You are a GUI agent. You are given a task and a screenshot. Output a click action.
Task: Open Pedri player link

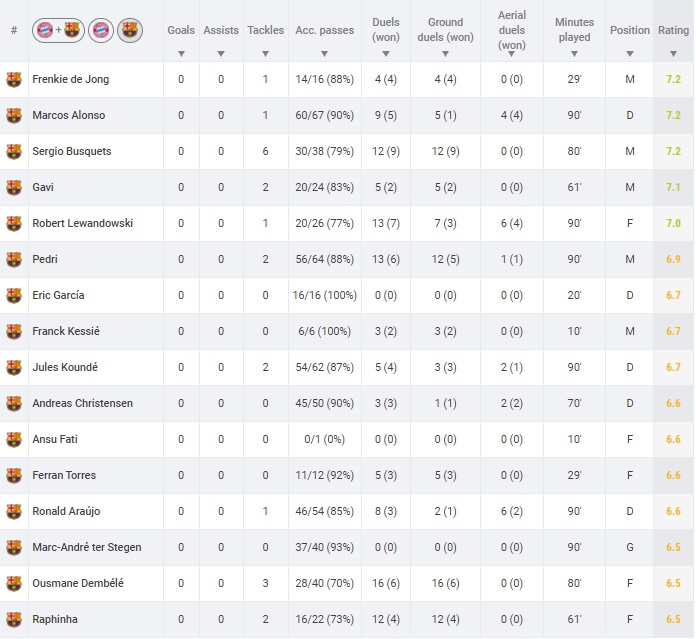click(x=45, y=259)
